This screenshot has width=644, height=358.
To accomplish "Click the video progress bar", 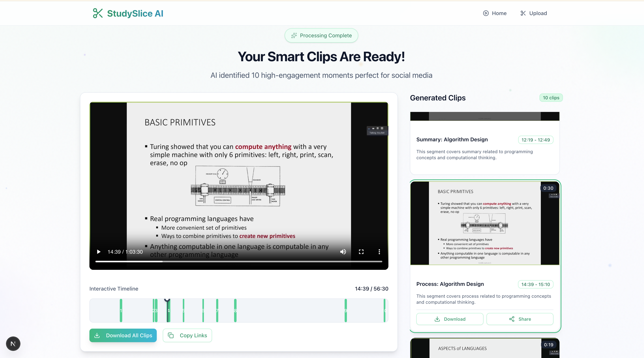I will (x=238, y=261).
